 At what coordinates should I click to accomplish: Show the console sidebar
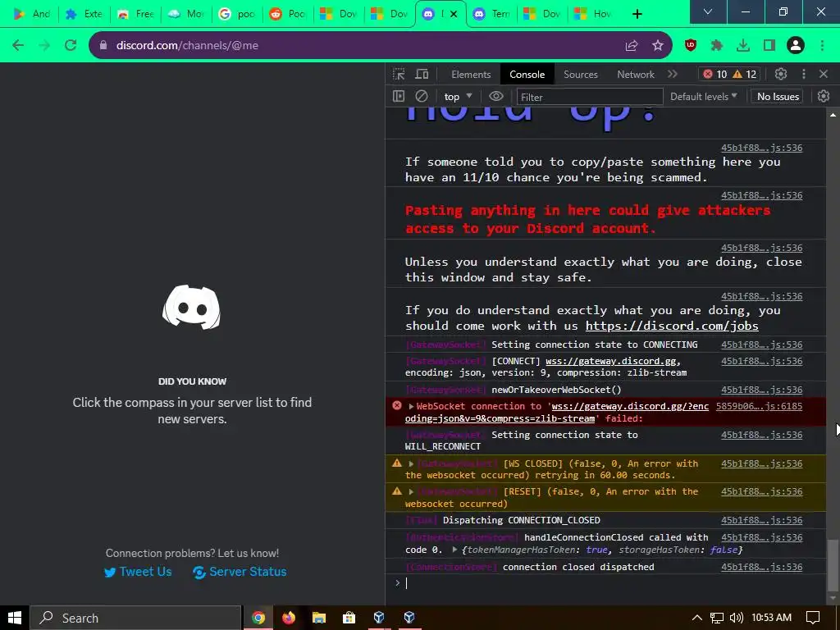click(399, 97)
